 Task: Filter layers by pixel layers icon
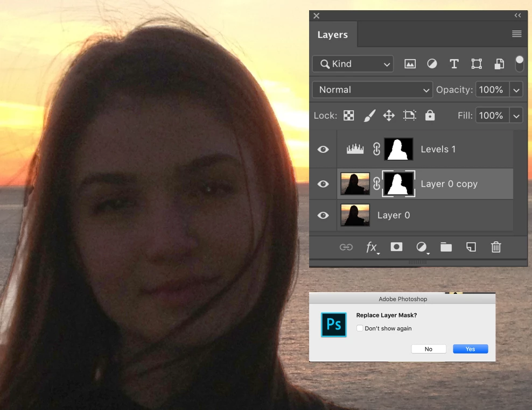click(410, 63)
